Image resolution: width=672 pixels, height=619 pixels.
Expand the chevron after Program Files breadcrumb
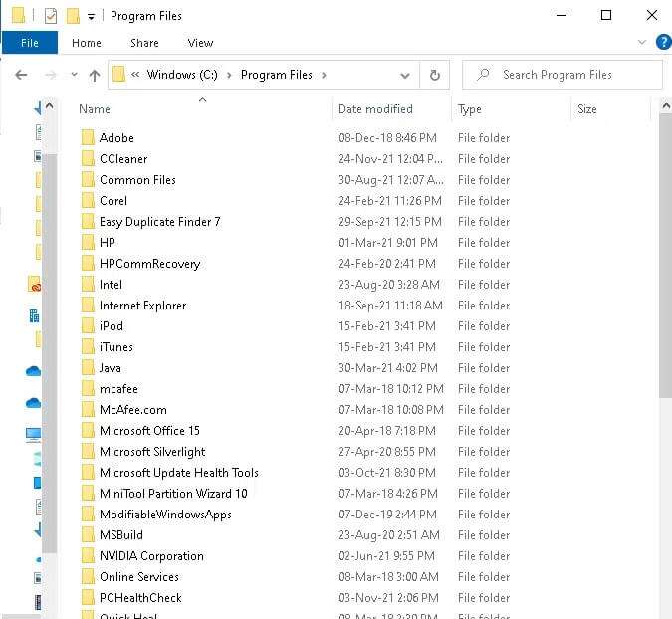324,75
